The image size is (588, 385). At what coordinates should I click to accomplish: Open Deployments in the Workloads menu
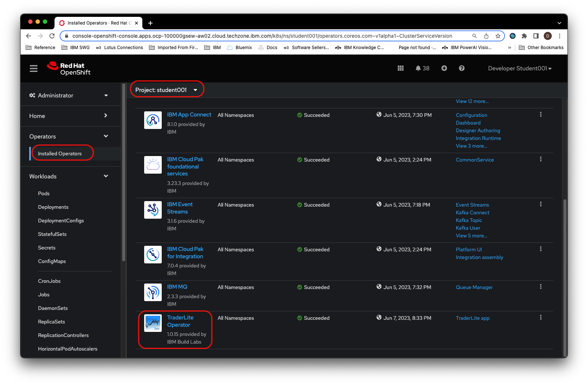coord(53,207)
